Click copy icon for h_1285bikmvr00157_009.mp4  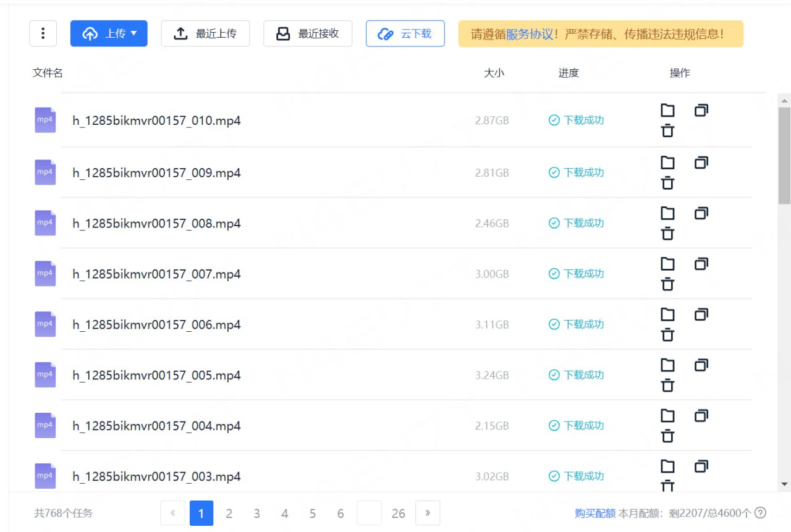tap(701, 163)
